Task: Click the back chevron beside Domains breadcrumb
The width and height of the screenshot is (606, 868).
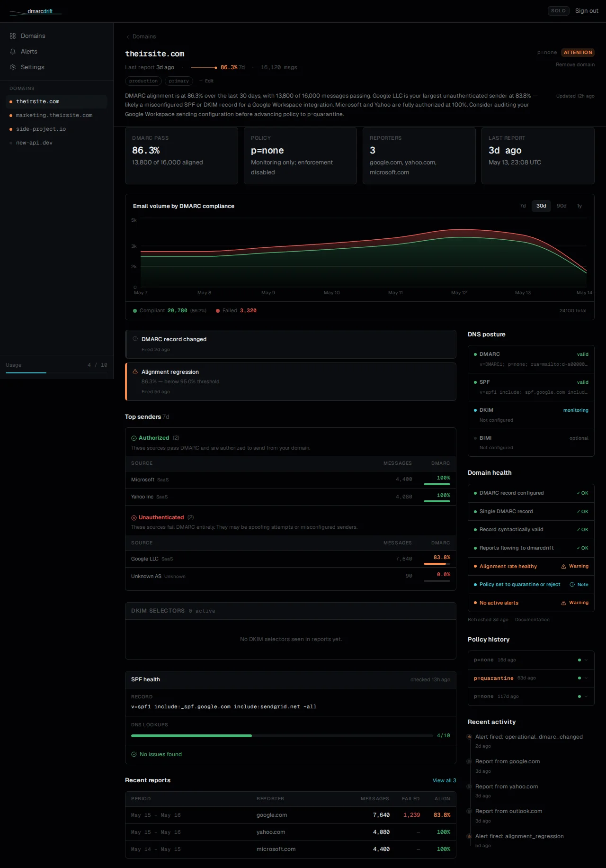Action: [128, 37]
